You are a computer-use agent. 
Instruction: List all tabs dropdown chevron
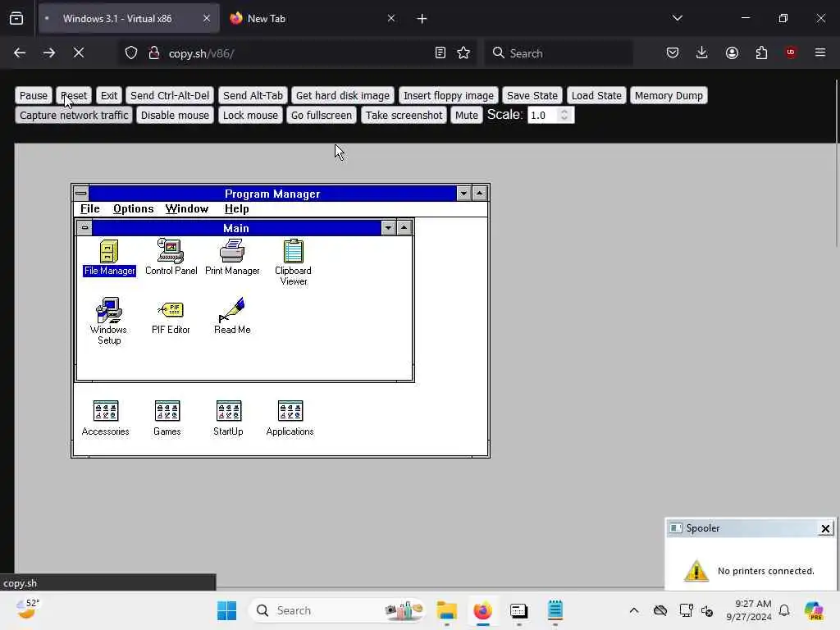tap(677, 18)
